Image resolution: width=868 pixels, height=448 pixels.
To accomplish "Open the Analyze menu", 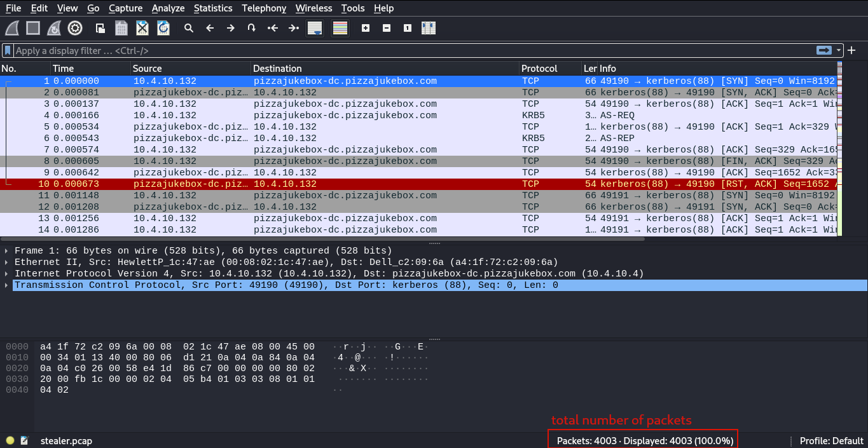I will tap(168, 8).
